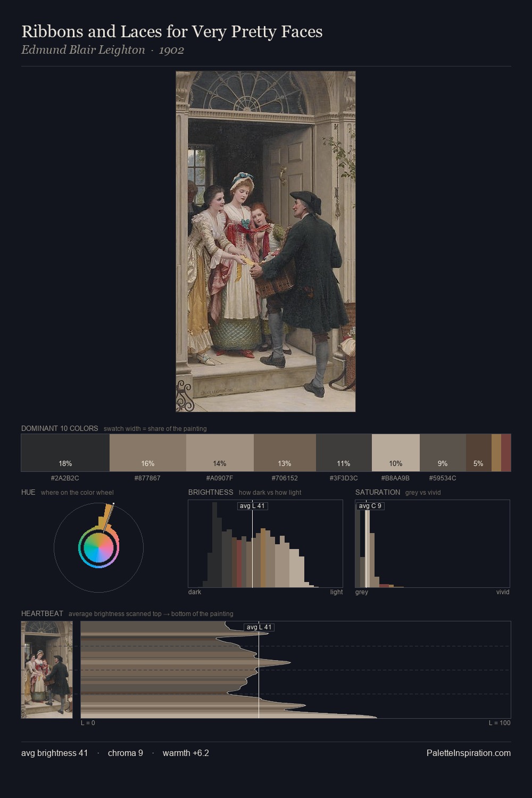Select the 16% swatch #877867
Screen dimensions: 532x798
click(148, 453)
